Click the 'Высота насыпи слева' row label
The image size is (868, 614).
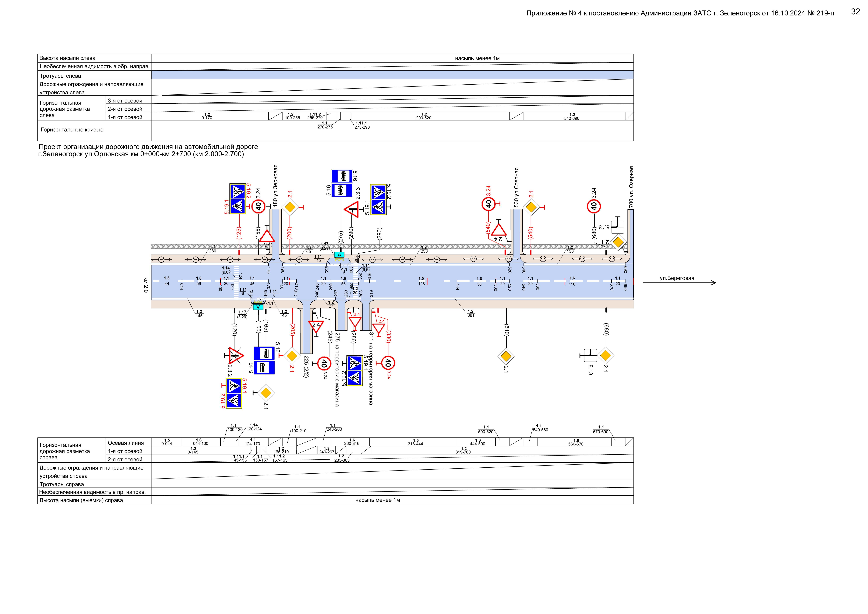[68, 58]
